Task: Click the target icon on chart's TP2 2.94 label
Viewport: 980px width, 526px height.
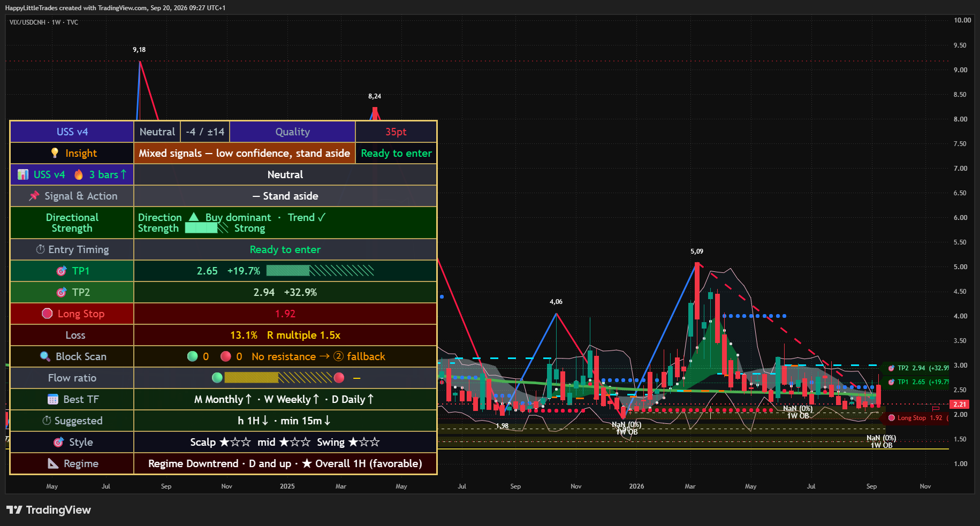Action: pyautogui.click(x=891, y=368)
